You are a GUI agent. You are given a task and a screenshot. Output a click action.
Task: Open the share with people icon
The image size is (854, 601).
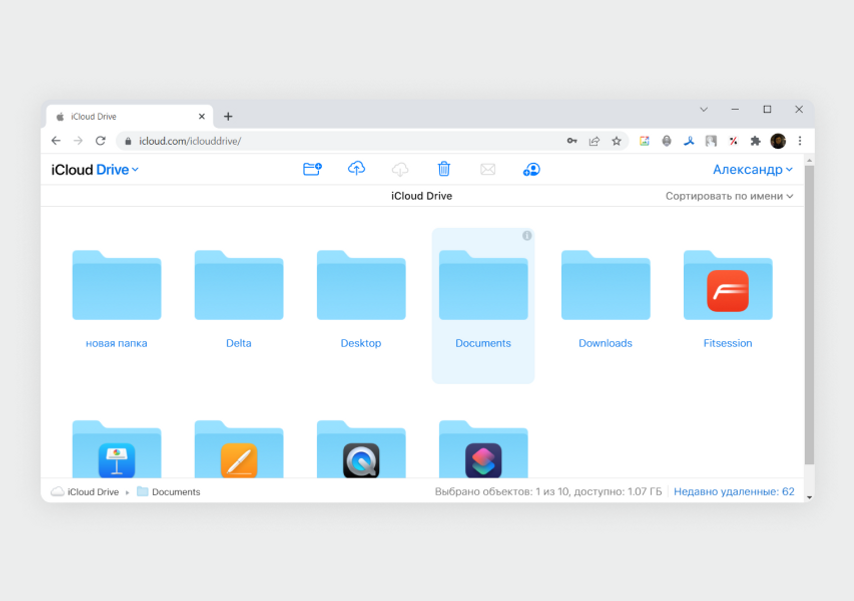(532, 169)
